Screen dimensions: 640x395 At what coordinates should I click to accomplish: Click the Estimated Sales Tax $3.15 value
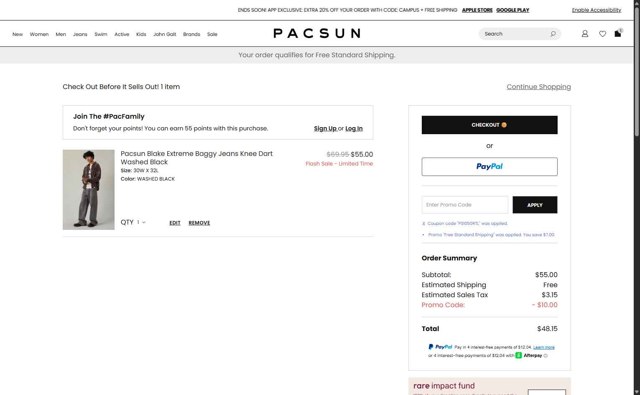coord(549,295)
